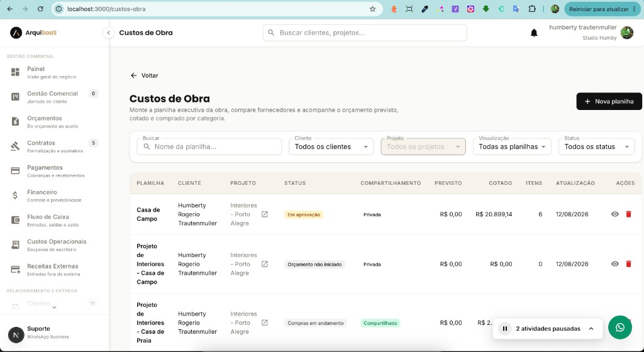
Task: Click the Pagamentos card icon
Action: [15, 171]
